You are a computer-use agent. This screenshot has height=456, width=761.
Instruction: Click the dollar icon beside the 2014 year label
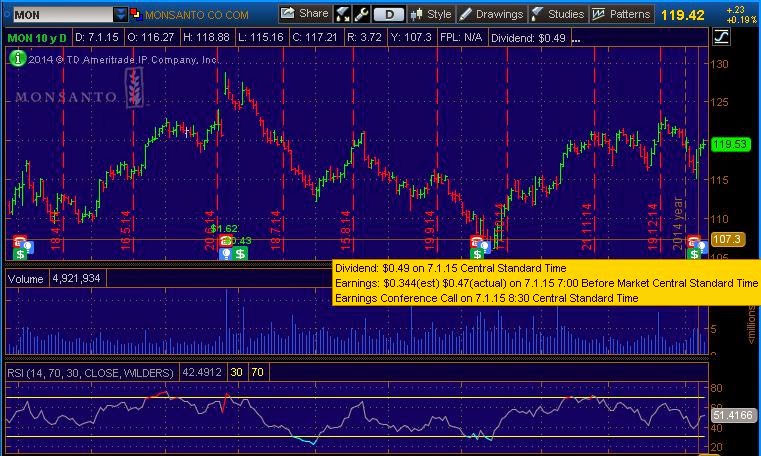click(x=694, y=254)
